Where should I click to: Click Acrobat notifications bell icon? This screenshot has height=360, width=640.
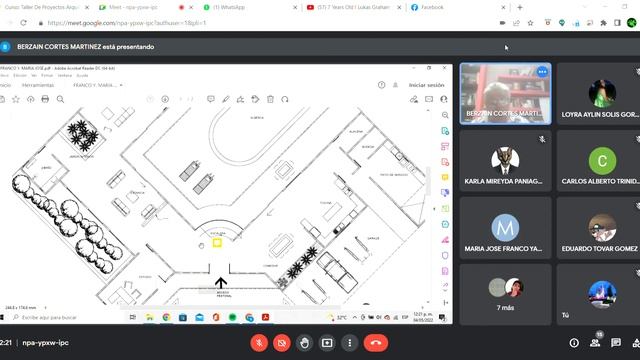tap(395, 85)
